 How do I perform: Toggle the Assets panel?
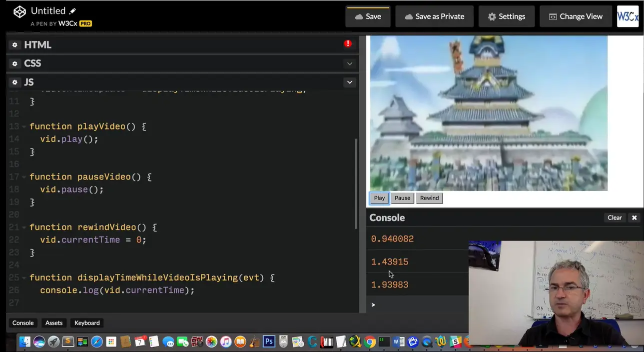click(x=54, y=323)
